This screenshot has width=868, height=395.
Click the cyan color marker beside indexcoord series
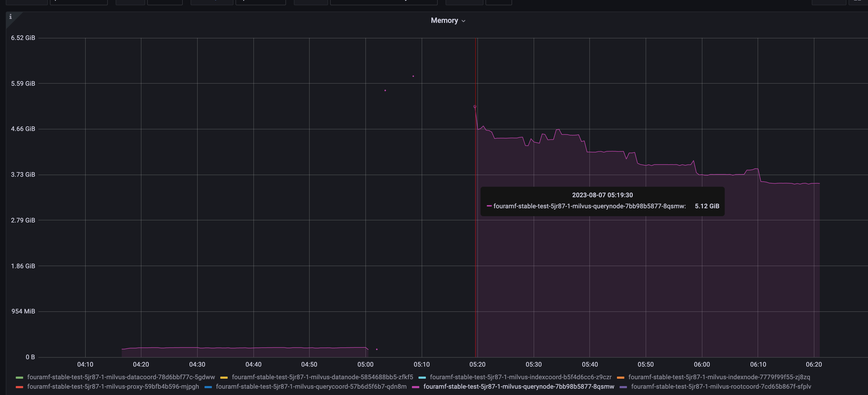tap(422, 377)
